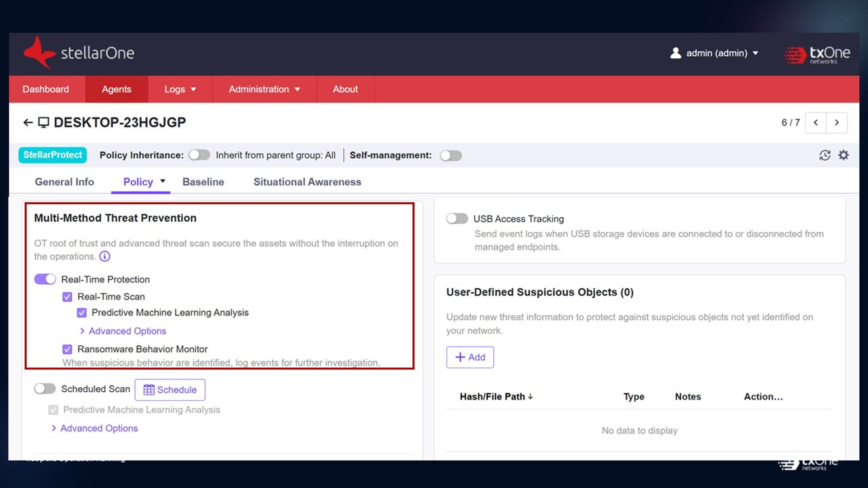Open the Policy tab dropdown arrow
The height and width of the screenshot is (488, 868).
coord(163,181)
